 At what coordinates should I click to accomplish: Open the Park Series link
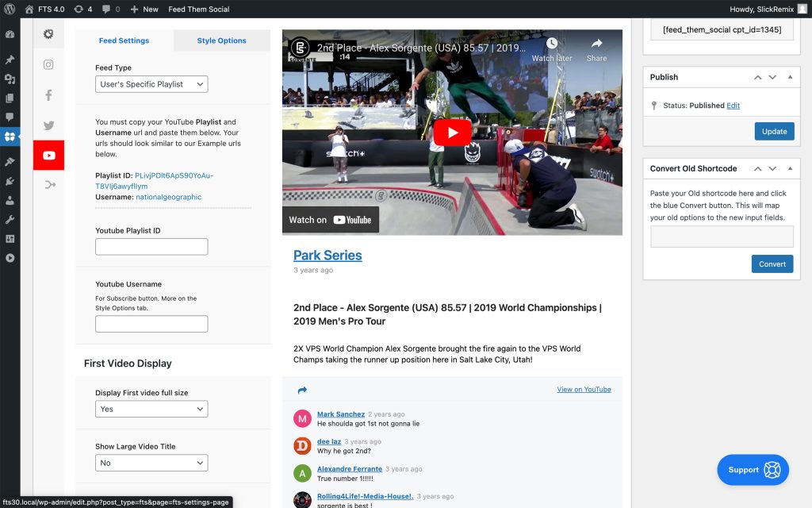coord(327,256)
